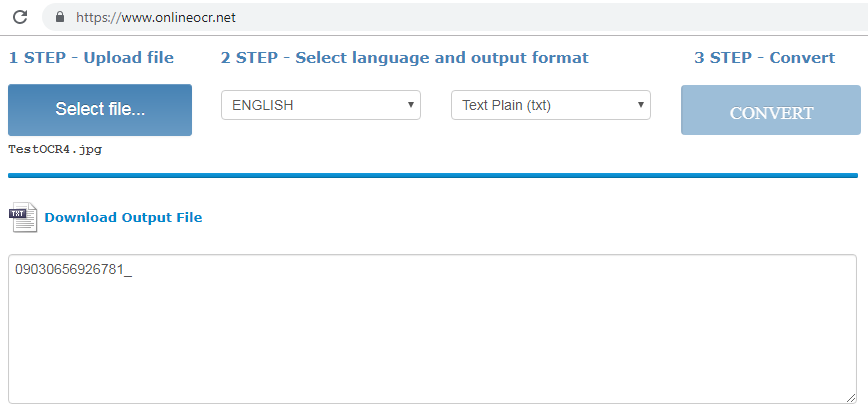This screenshot has height=412, width=868.
Task: Click the dropdown arrow on the ENGLISH selector
Action: pos(411,105)
